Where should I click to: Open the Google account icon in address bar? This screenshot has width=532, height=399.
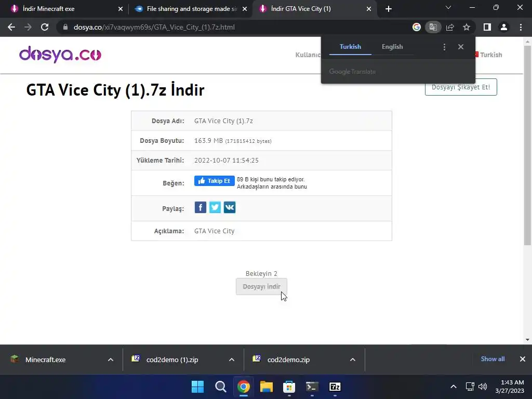417,27
